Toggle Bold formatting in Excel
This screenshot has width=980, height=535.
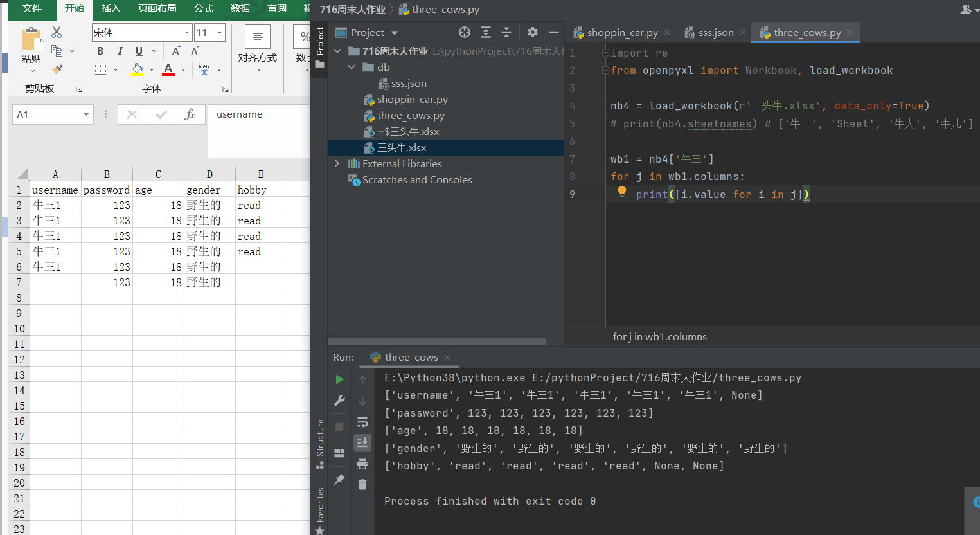tap(100, 51)
